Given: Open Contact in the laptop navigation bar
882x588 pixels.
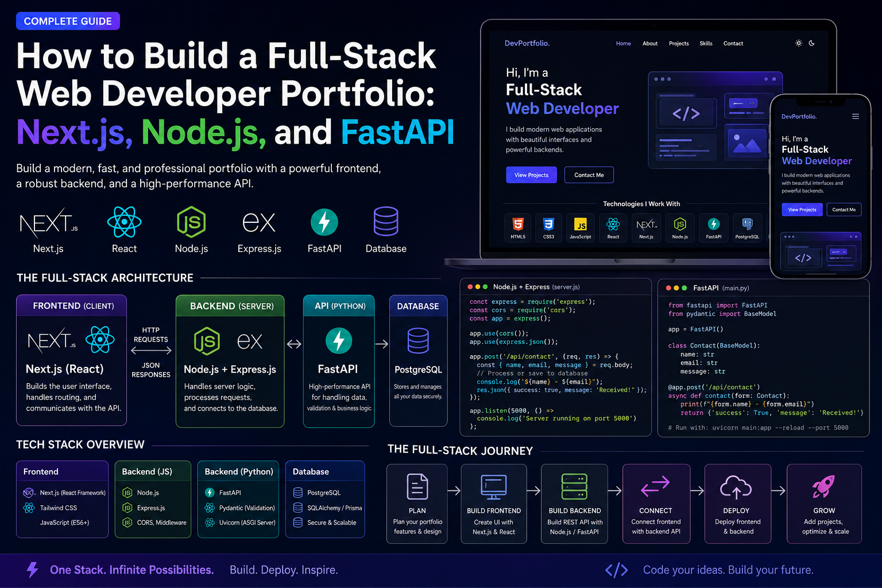Looking at the screenshot, I should coord(733,44).
